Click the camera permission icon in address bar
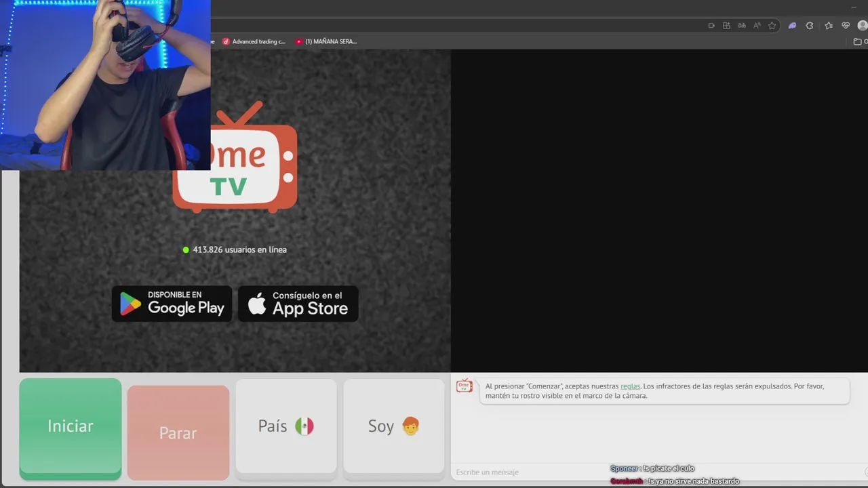This screenshot has width=868, height=488. click(711, 26)
